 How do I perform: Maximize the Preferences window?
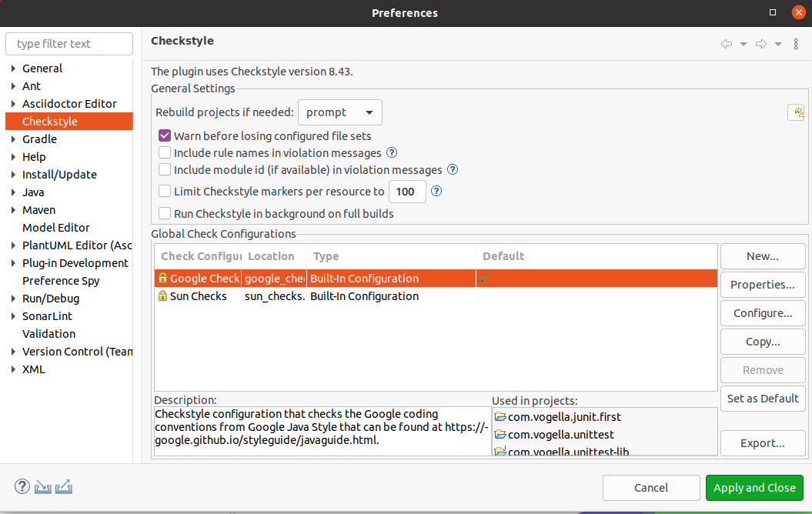click(x=773, y=12)
